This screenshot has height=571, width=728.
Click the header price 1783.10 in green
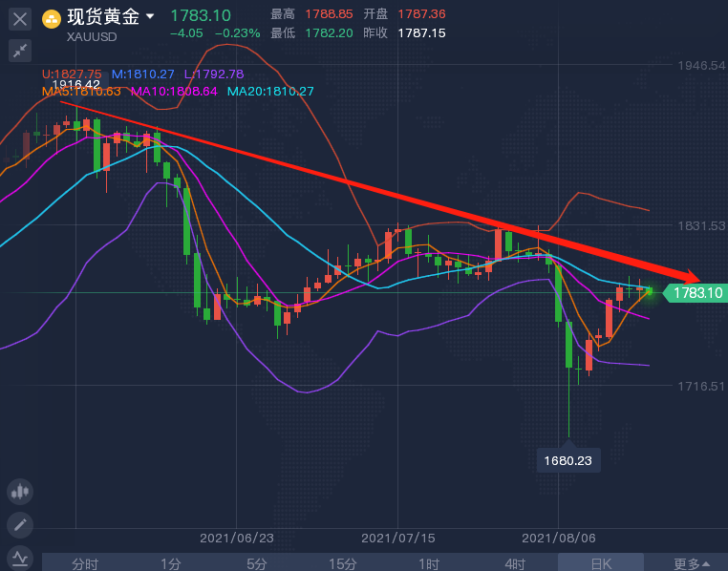coord(201,16)
